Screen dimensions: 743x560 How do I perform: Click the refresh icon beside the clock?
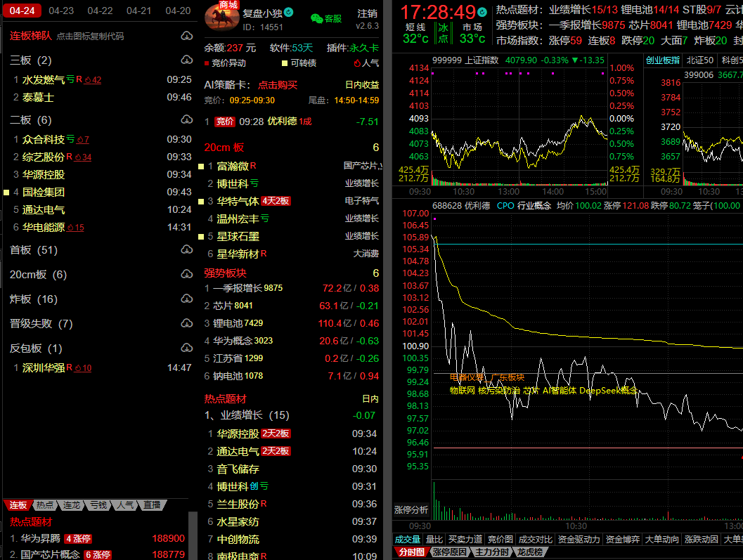click(x=482, y=13)
